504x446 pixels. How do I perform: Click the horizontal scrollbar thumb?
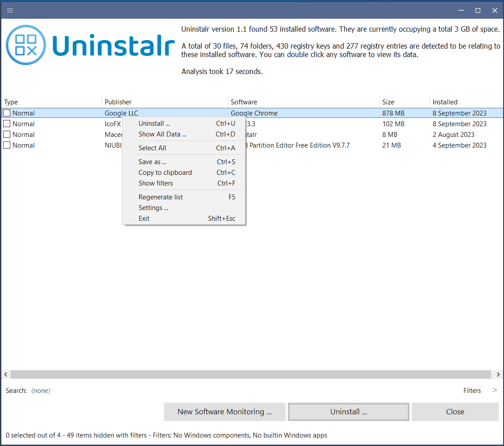coord(251,375)
